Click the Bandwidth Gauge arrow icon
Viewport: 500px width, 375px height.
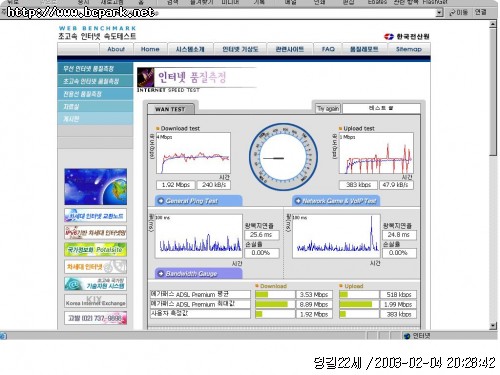[x=161, y=273]
